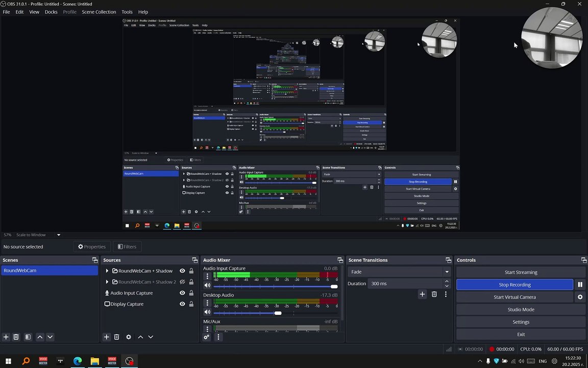Enter Studio Mode

(x=521, y=309)
